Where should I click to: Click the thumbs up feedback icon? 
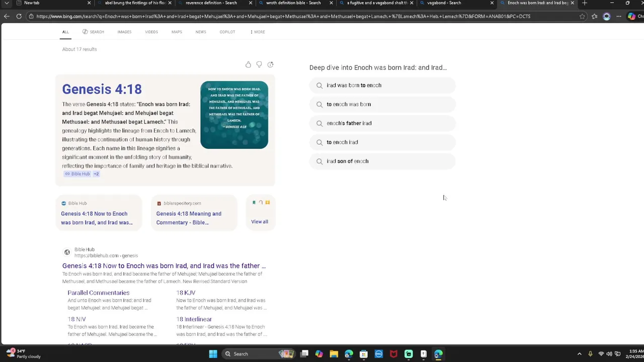coord(248,64)
